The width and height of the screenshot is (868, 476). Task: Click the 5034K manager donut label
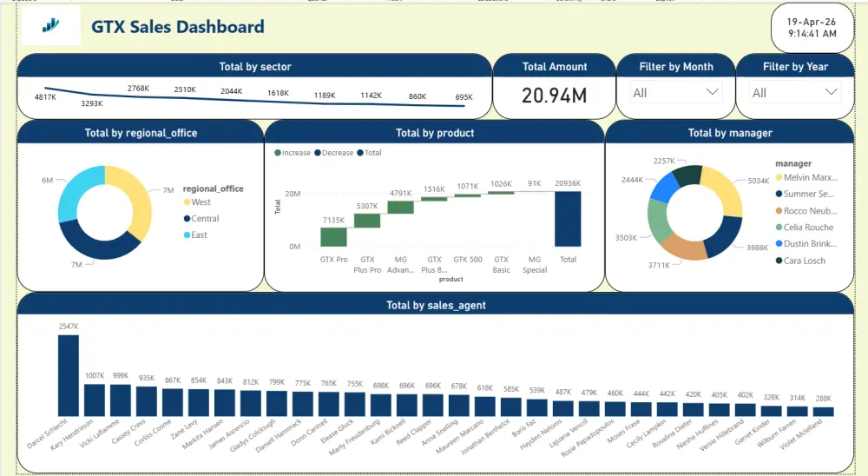point(759,181)
